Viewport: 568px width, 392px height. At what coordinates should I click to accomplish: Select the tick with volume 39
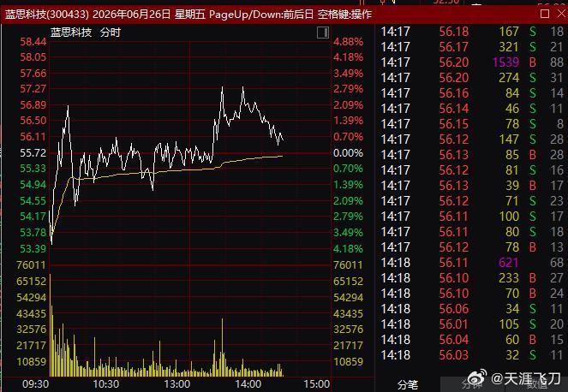pyautogui.click(x=472, y=186)
